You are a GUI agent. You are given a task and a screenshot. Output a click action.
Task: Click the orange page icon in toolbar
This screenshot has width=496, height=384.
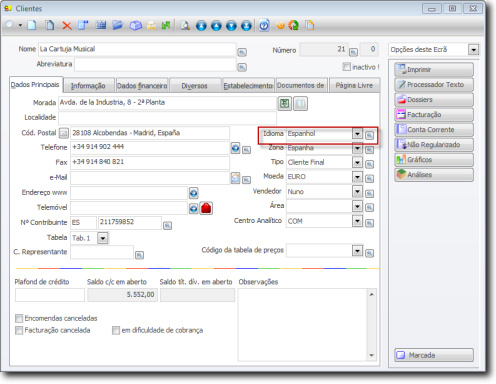(x=310, y=25)
